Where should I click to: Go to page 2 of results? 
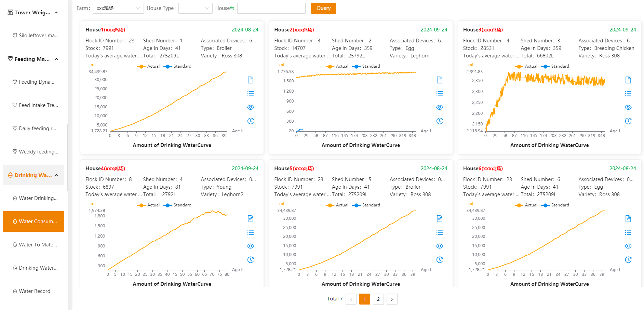(378, 299)
